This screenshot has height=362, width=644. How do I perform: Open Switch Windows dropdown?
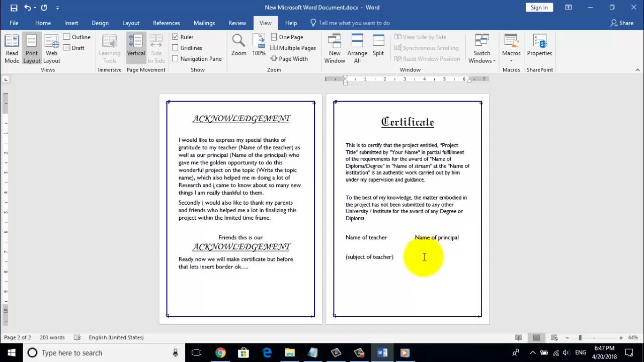click(x=482, y=49)
